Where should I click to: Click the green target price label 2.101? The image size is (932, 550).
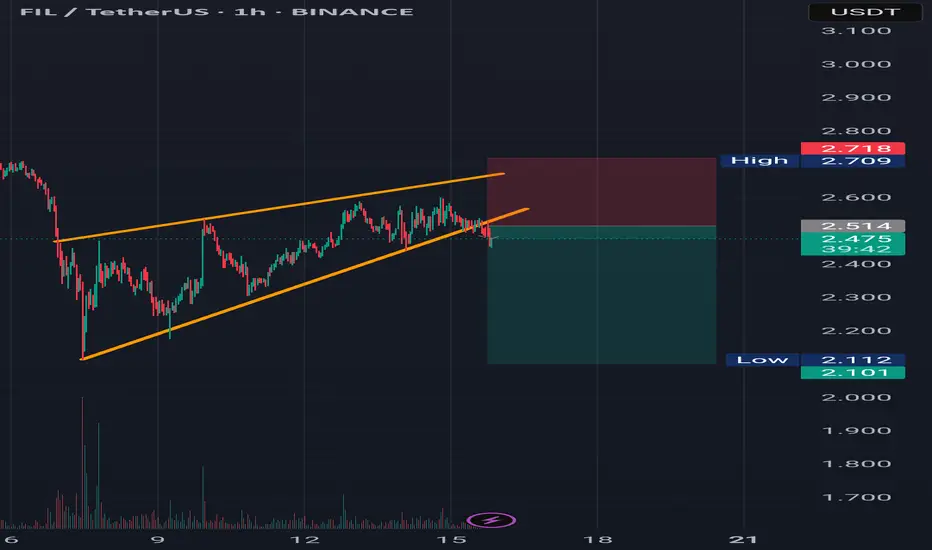tap(853, 373)
